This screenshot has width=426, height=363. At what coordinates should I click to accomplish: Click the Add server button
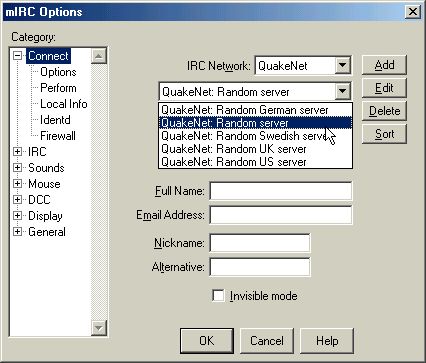[x=384, y=65]
